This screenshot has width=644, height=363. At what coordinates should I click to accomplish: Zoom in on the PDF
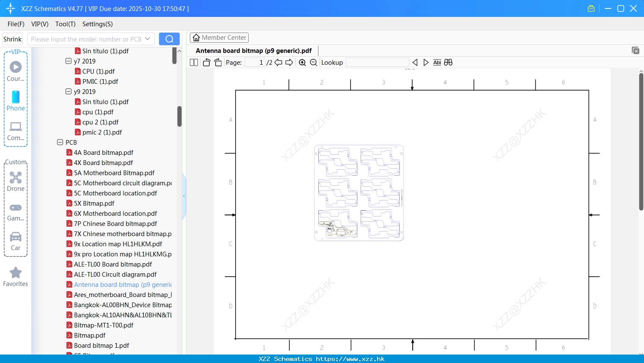pos(302,63)
